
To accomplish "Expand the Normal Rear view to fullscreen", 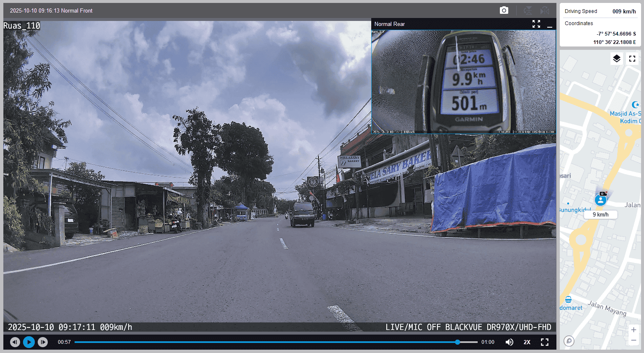I will click(x=536, y=24).
